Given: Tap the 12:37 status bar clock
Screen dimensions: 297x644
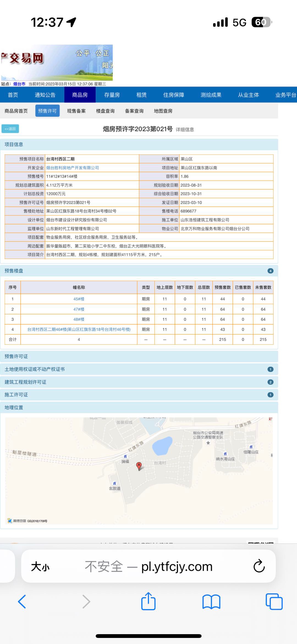Looking at the screenshot, I should click(x=47, y=22).
